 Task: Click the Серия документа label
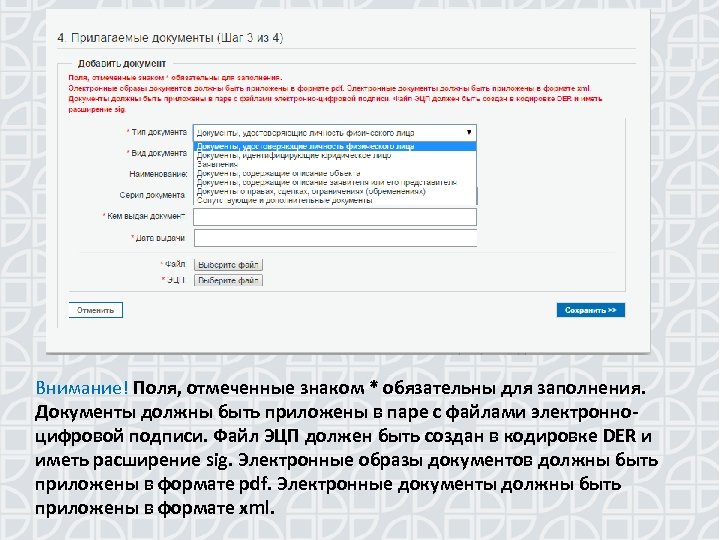152,195
